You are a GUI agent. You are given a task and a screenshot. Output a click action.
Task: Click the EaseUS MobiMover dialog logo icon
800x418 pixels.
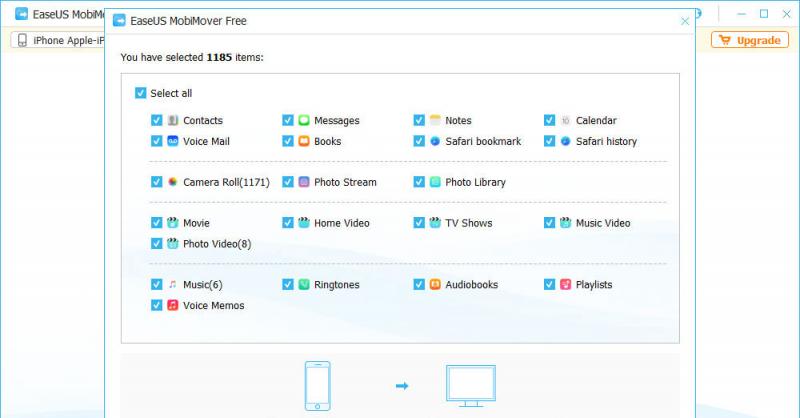119,20
